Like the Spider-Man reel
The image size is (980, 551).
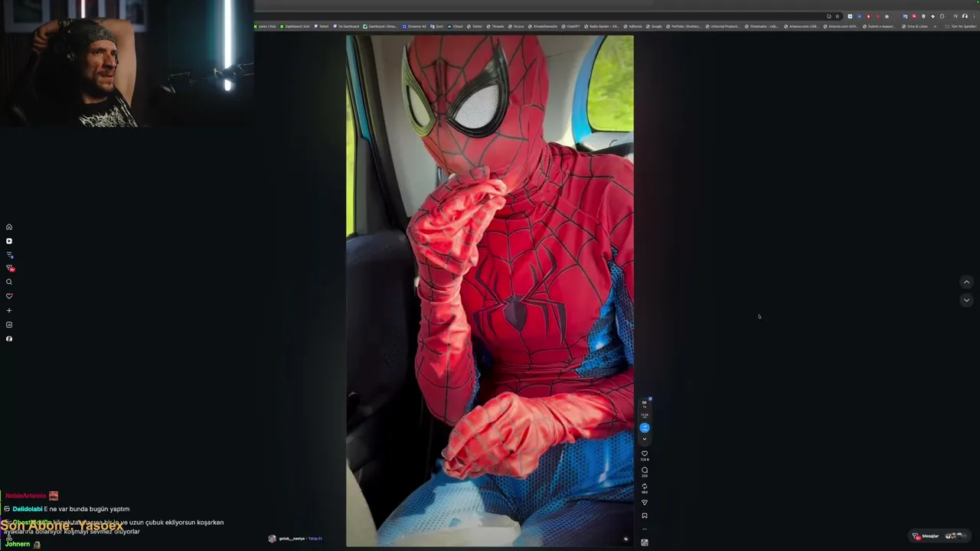pos(645,454)
